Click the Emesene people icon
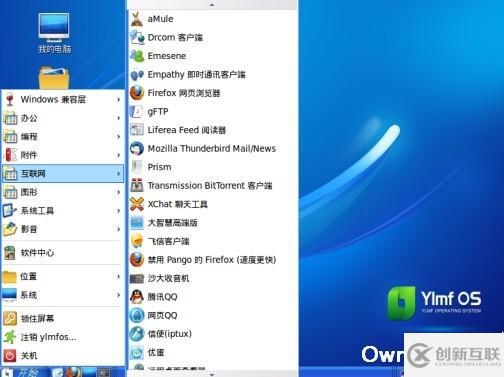This screenshot has height=377, width=504. click(137, 56)
